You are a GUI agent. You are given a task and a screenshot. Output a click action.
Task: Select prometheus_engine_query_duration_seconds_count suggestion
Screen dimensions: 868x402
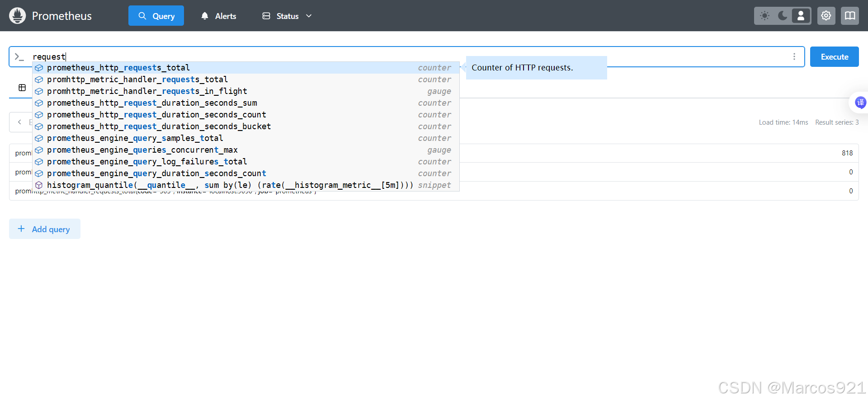click(246, 173)
